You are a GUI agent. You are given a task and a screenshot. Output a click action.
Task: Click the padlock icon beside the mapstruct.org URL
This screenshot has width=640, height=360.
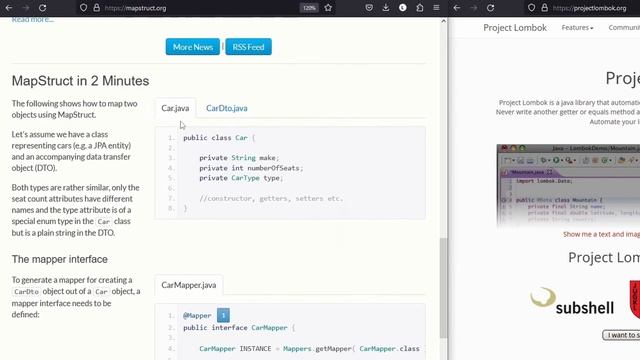(x=97, y=8)
